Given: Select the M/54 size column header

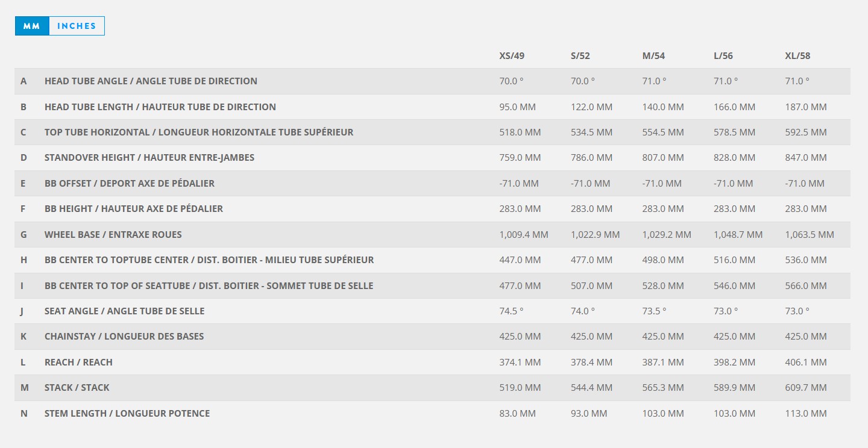Looking at the screenshot, I should tap(653, 56).
